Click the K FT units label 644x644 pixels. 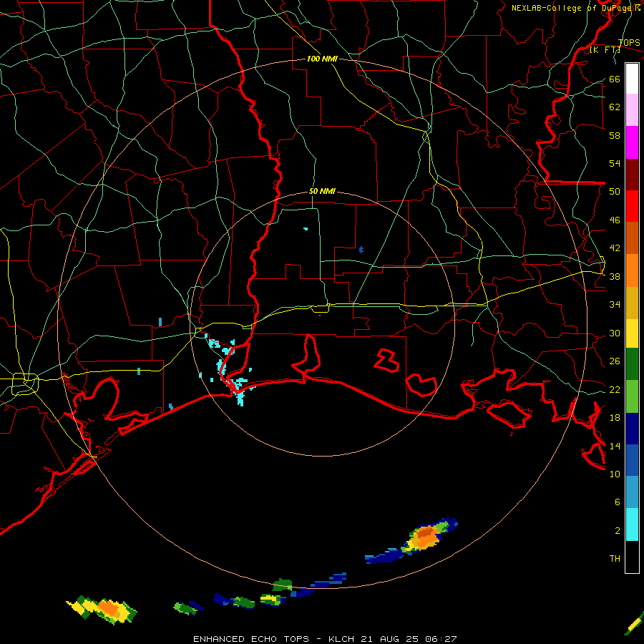(x=605, y=50)
